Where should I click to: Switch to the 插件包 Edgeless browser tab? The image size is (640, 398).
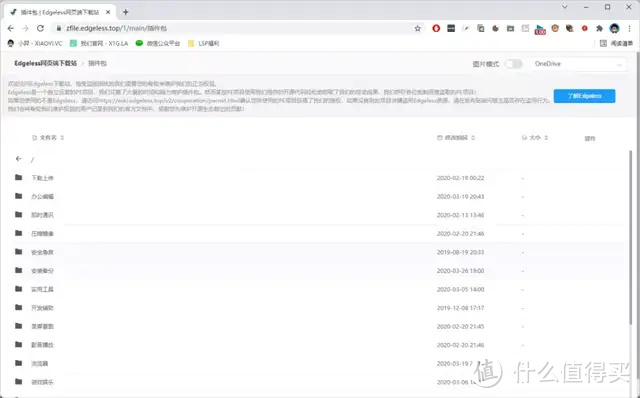pos(60,12)
